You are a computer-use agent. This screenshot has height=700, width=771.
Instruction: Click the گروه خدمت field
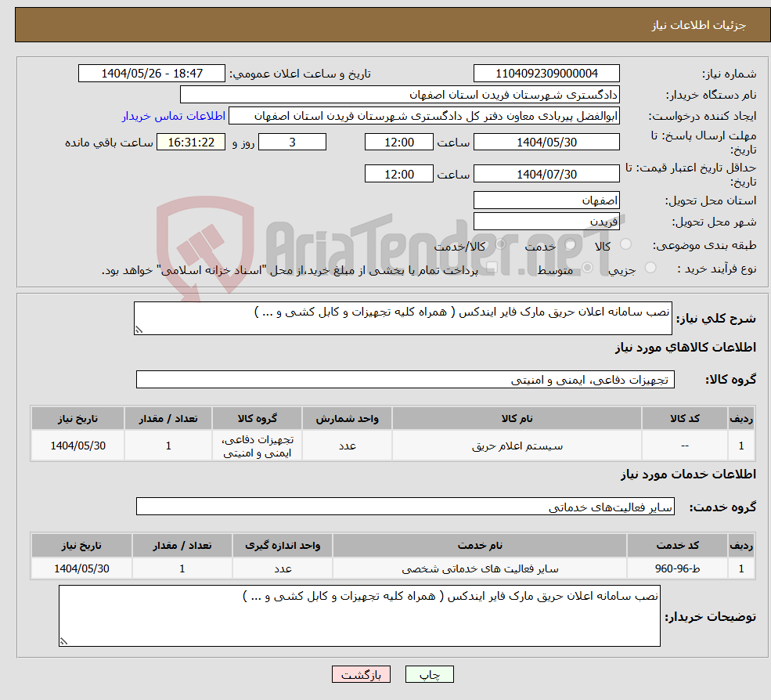click(405, 506)
